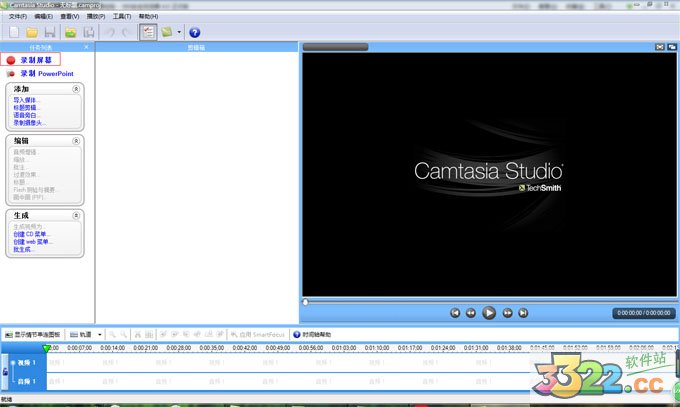Click the Import Media green folder icon
The height and width of the screenshot is (407, 680).
[71, 32]
